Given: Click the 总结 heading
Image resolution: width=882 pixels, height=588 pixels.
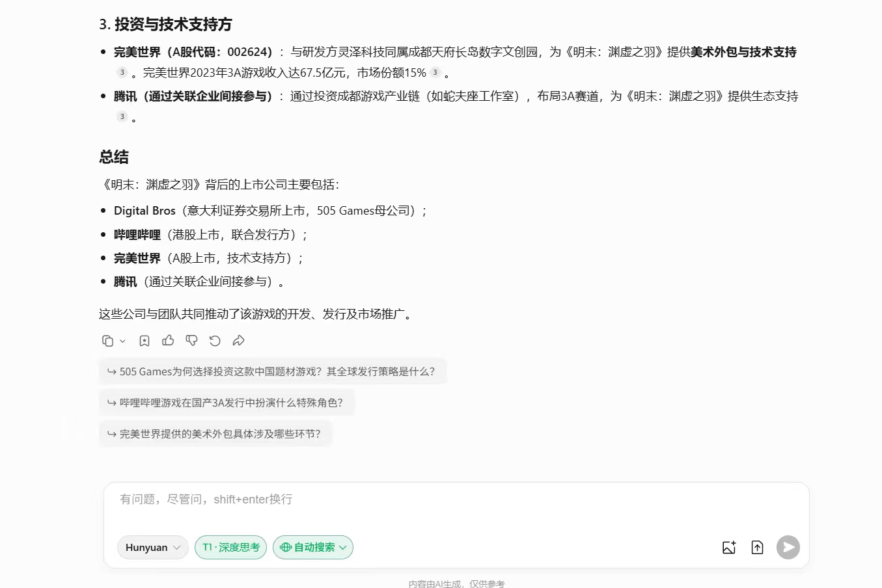Looking at the screenshot, I should [x=114, y=157].
